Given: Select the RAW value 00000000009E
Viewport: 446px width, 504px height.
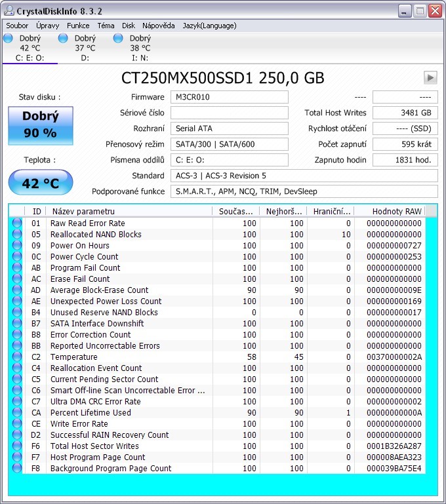Looking at the screenshot, I should pyautogui.click(x=394, y=290).
